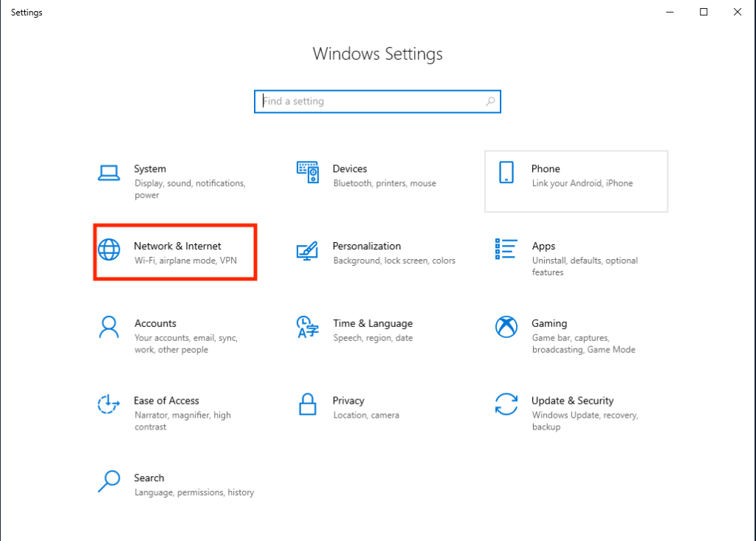Click the Search category magnifier icon

[109, 481]
